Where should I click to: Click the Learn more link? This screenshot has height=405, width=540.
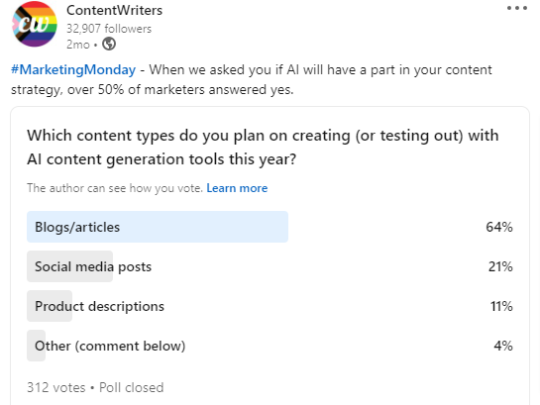237,188
